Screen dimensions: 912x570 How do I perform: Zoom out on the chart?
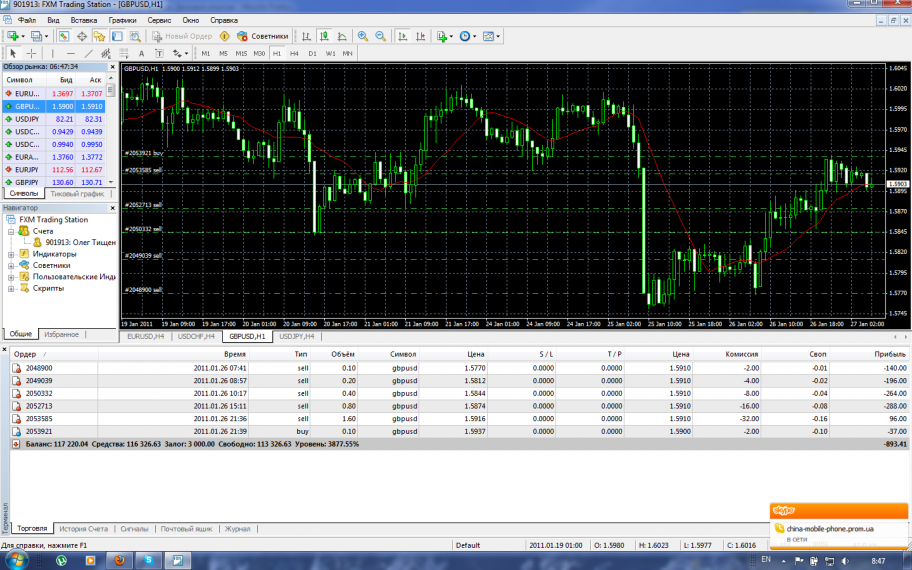pos(380,36)
